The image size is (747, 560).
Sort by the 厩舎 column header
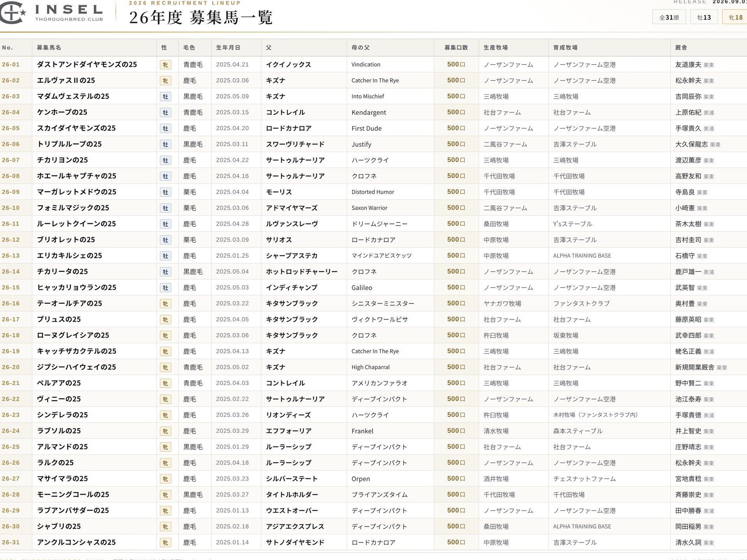pos(681,47)
